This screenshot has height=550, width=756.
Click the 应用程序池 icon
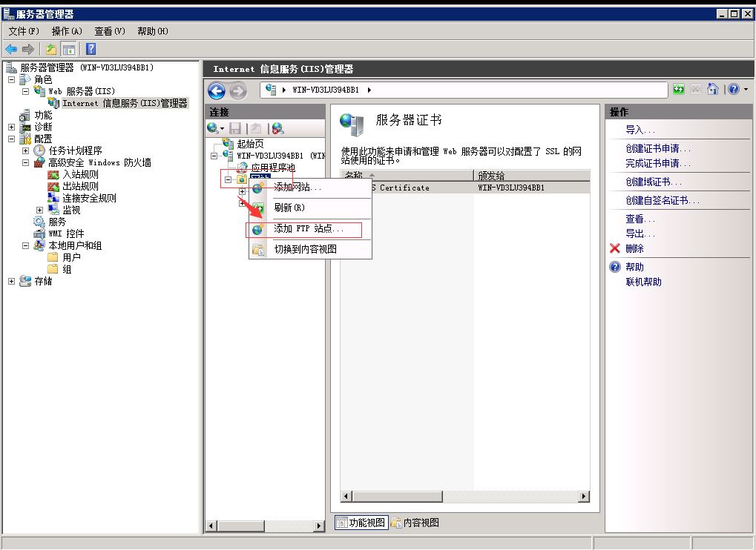click(x=242, y=168)
